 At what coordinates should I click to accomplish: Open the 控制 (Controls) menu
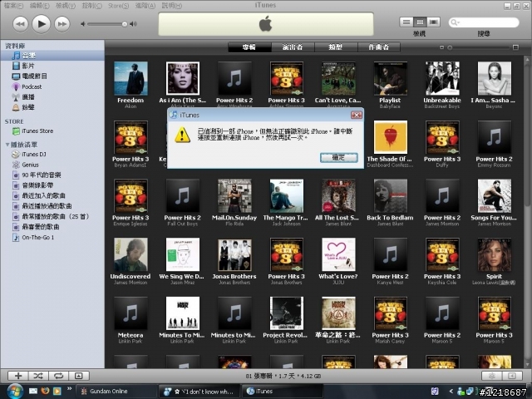(x=91, y=6)
